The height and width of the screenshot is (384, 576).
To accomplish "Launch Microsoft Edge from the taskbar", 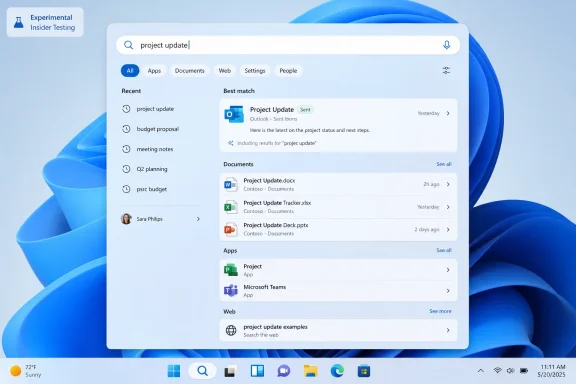I will click(337, 371).
